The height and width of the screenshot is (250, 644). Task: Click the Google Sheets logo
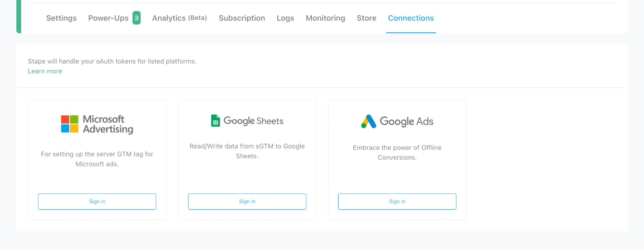pyautogui.click(x=247, y=121)
